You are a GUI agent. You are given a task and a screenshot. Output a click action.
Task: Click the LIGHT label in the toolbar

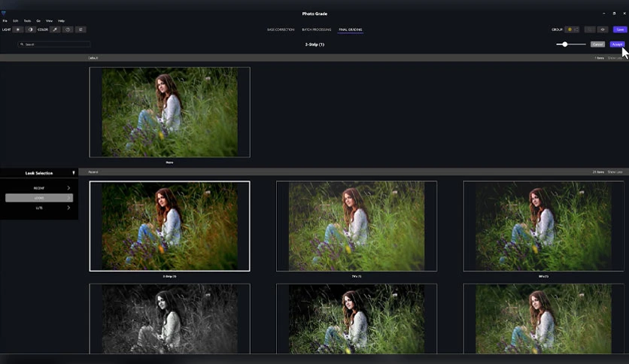7,29
